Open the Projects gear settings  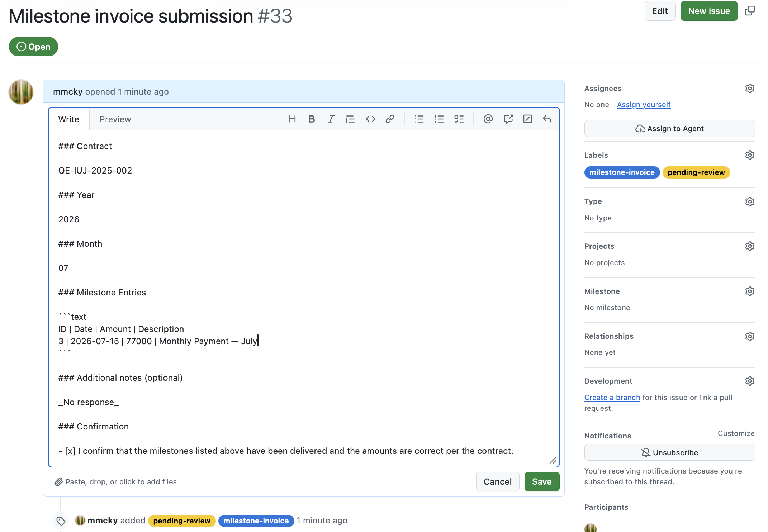point(750,246)
